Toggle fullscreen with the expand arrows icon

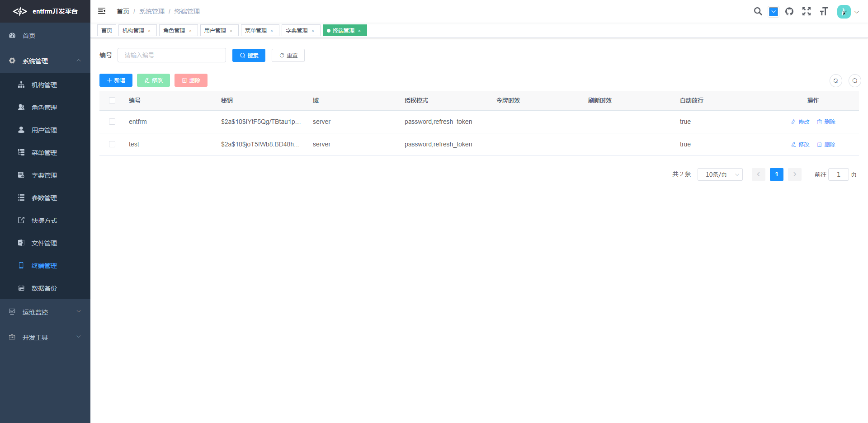807,11
